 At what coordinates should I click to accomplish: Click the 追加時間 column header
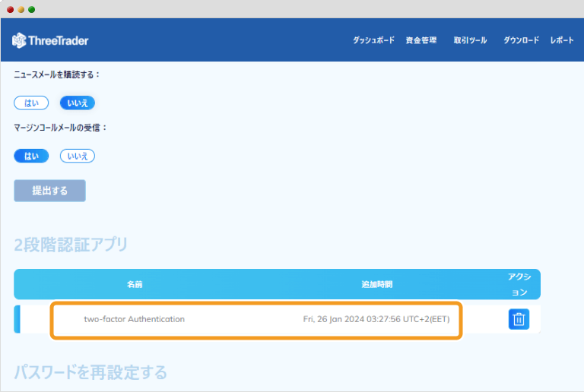(377, 285)
